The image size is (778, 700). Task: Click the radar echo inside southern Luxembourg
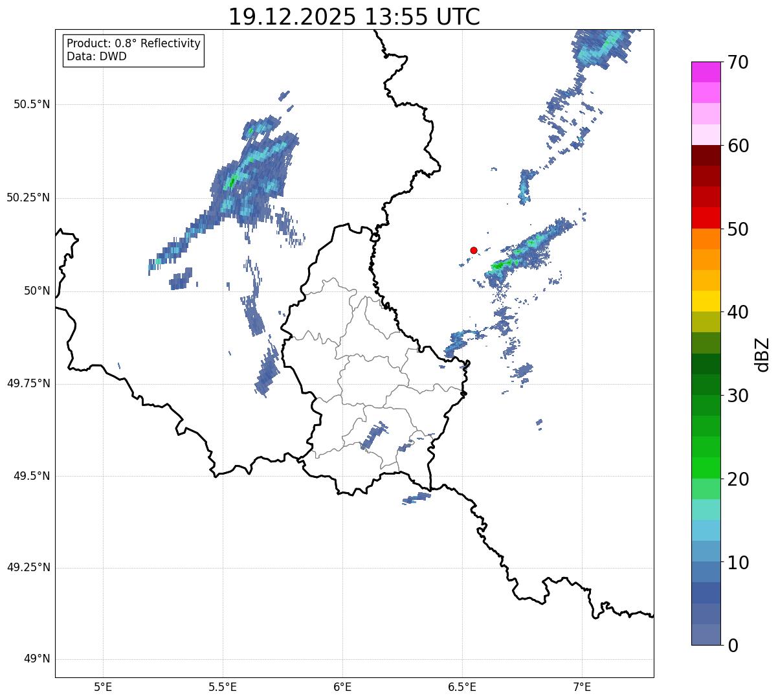point(374,436)
